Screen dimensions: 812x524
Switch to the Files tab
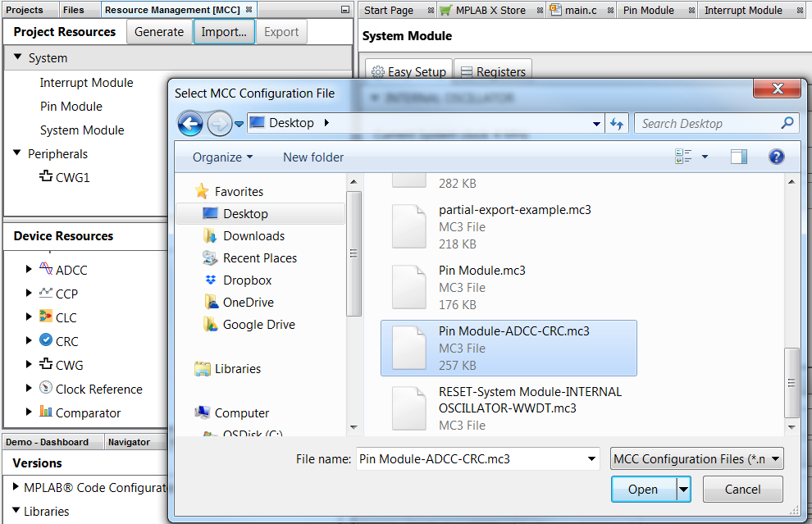pos(74,11)
